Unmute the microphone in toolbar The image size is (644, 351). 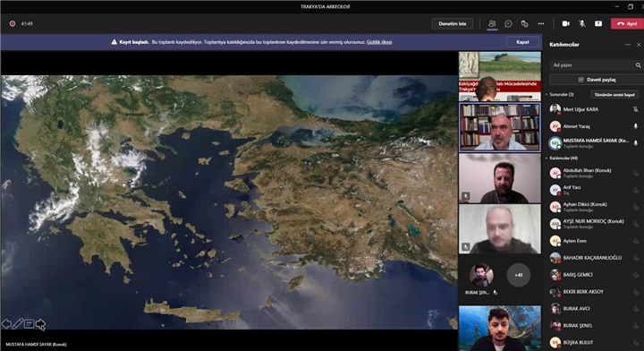point(582,24)
